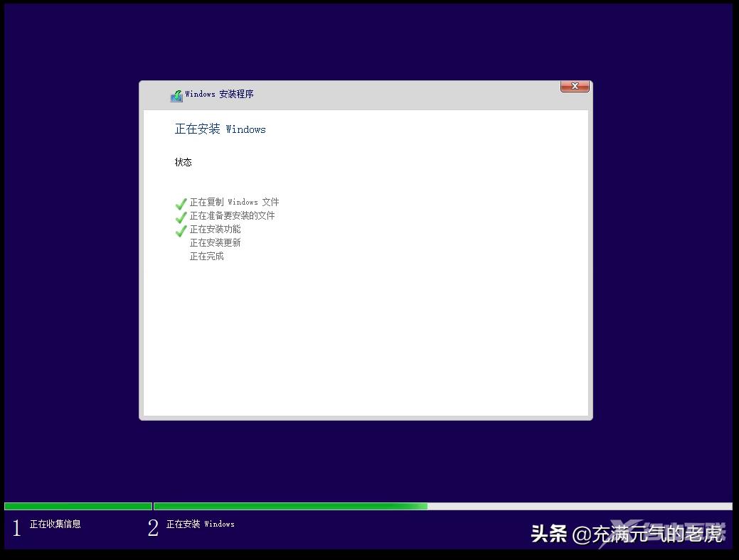Click the 正在安装 Windows heading
The width and height of the screenshot is (739, 560).
[220, 129]
